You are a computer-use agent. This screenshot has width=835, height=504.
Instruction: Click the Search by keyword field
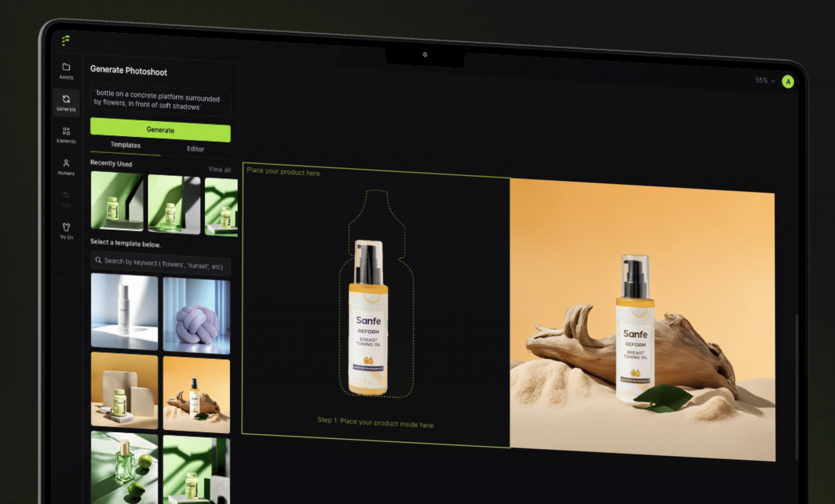point(160,263)
